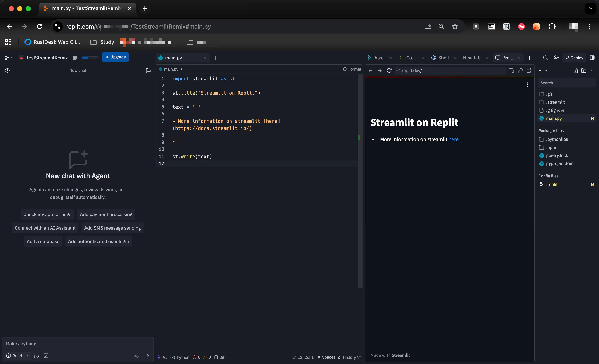599x364 pixels.
Task: Click the Format code button
Action: 352,69
